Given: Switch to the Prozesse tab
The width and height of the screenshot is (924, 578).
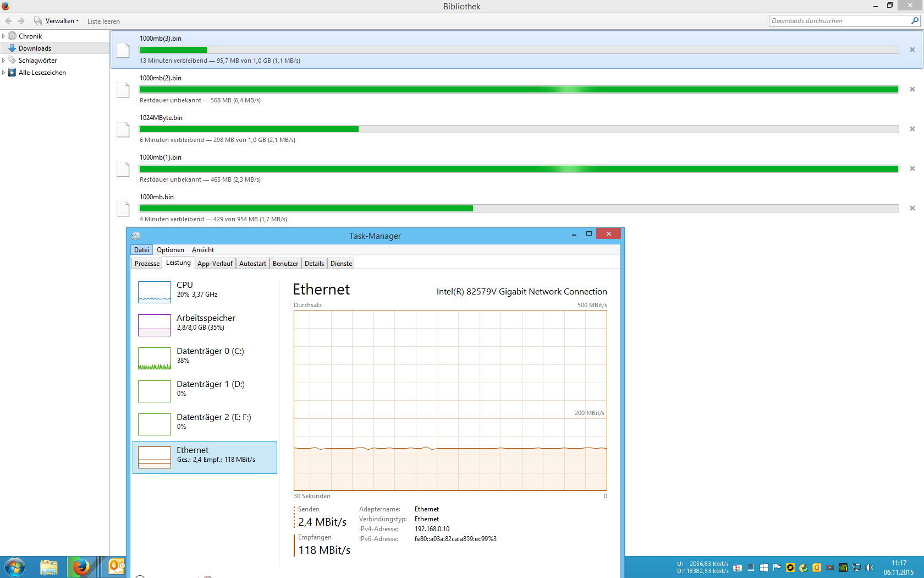Looking at the screenshot, I should (x=147, y=264).
